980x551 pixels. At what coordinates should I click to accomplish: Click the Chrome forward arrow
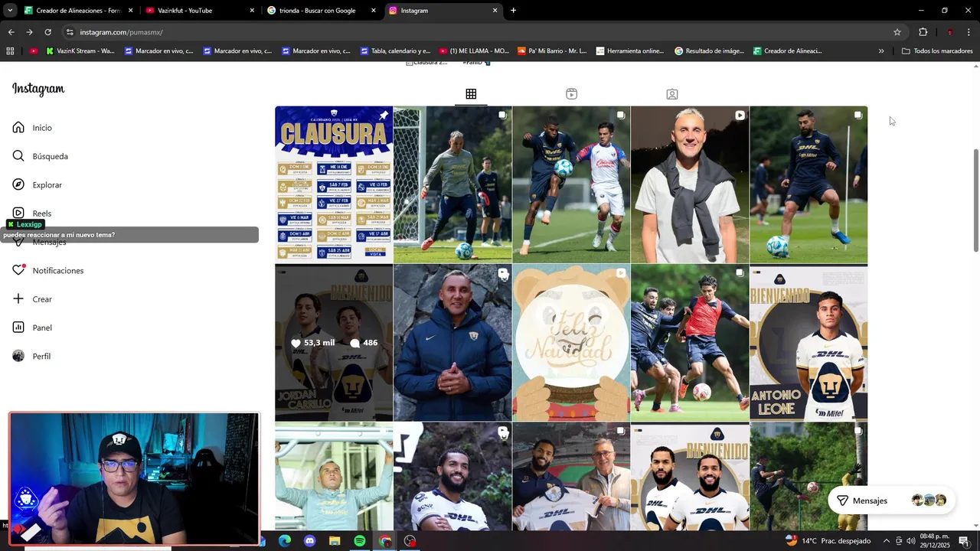[x=29, y=32]
